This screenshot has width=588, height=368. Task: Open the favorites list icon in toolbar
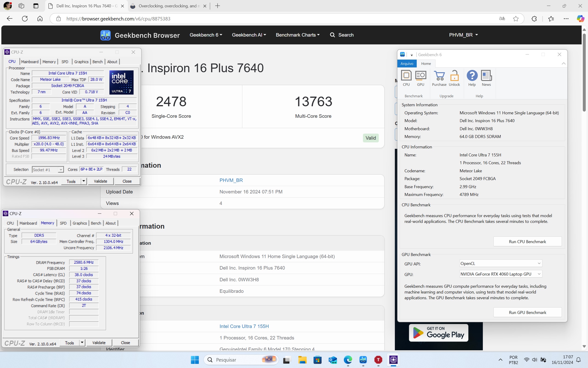point(551,19)
